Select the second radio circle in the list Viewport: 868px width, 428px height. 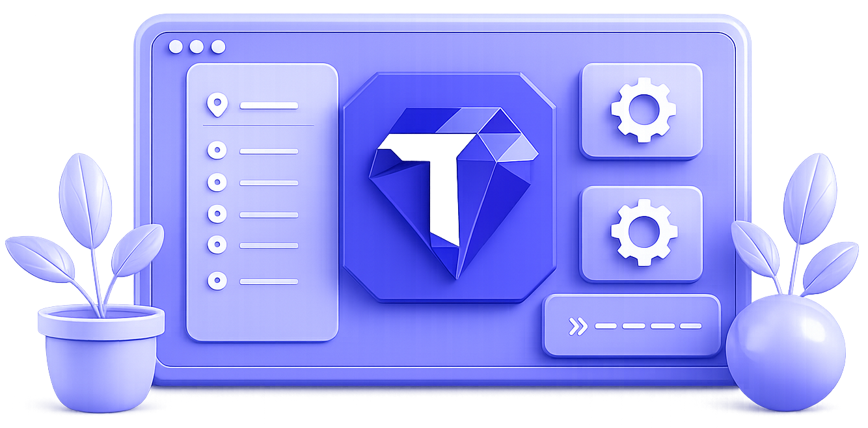tap(217, 182)
